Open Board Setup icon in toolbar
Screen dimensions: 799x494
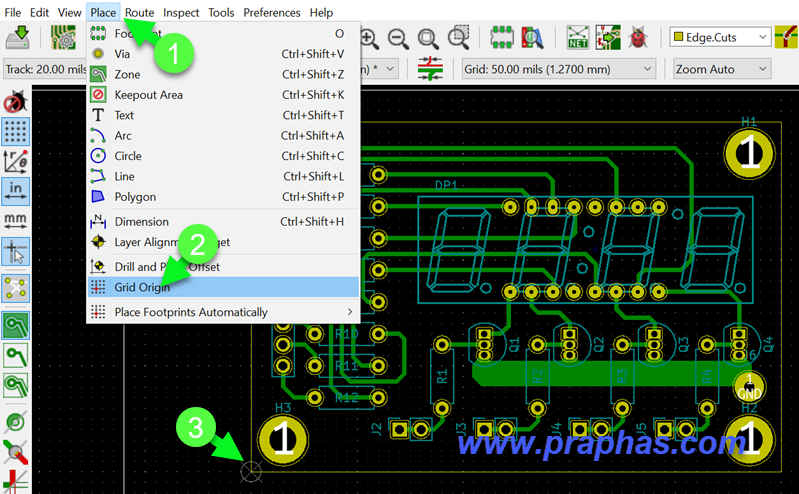(x=63, y=37)
